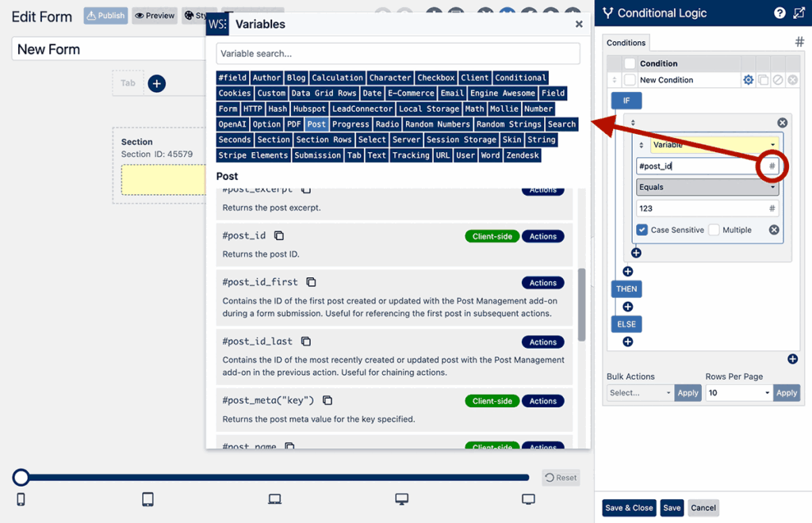The height and width of the screenshot is (523, 812).
Task: Open the Rows Per Page dropdown
Action: tap(739, 392)
